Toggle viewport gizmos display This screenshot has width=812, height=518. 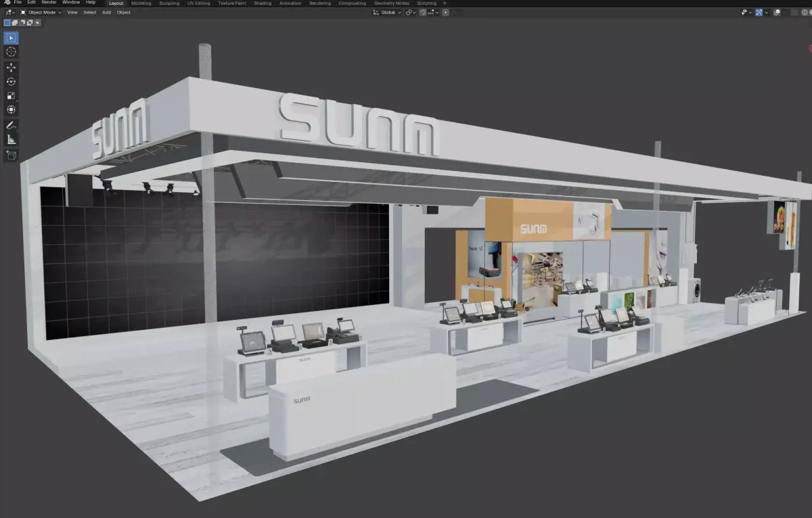point(759,12)
